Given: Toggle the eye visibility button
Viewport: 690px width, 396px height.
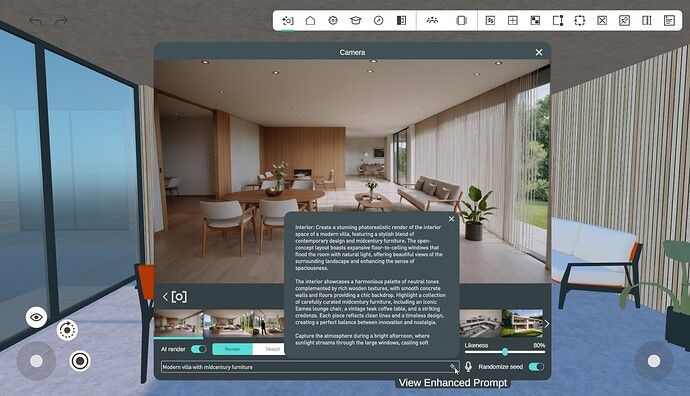Looking at the screenshot, I should point(36,317).
